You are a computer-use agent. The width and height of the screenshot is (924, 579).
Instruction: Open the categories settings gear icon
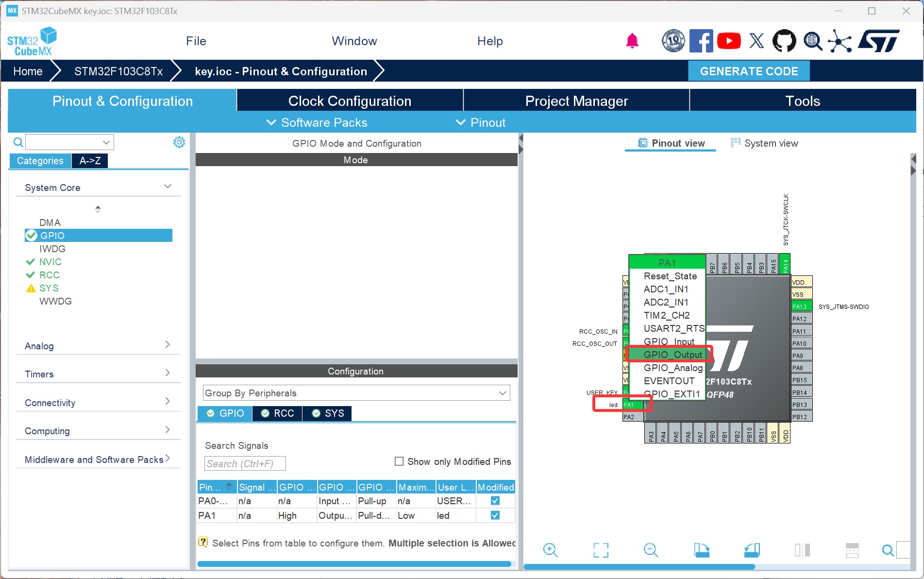(179, 142)
